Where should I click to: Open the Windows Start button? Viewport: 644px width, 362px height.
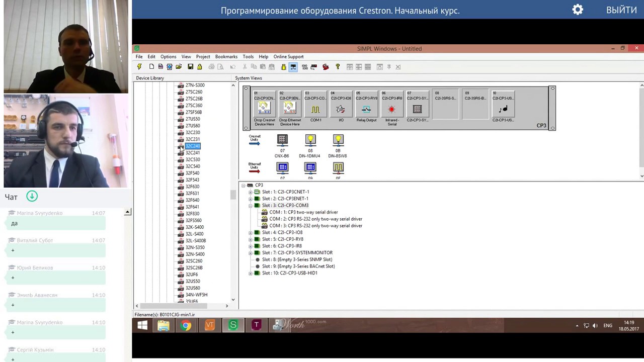click(142, 326)
